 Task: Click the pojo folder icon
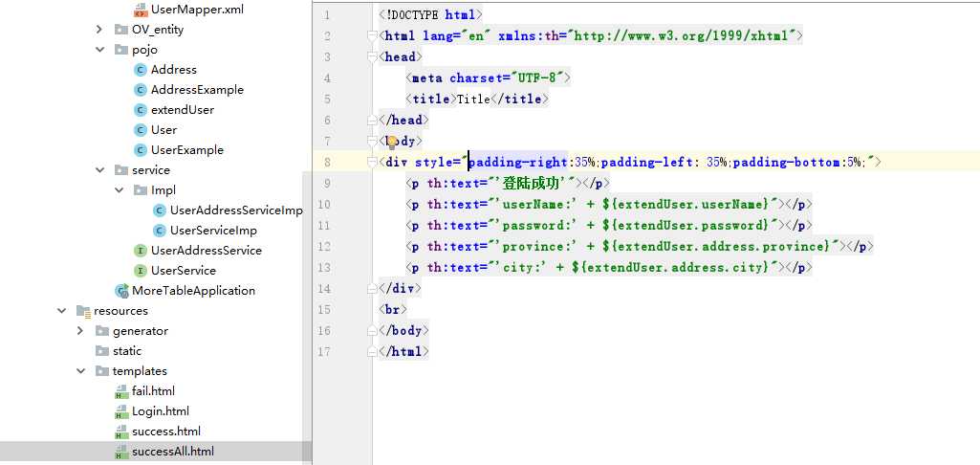coord(121,50)
